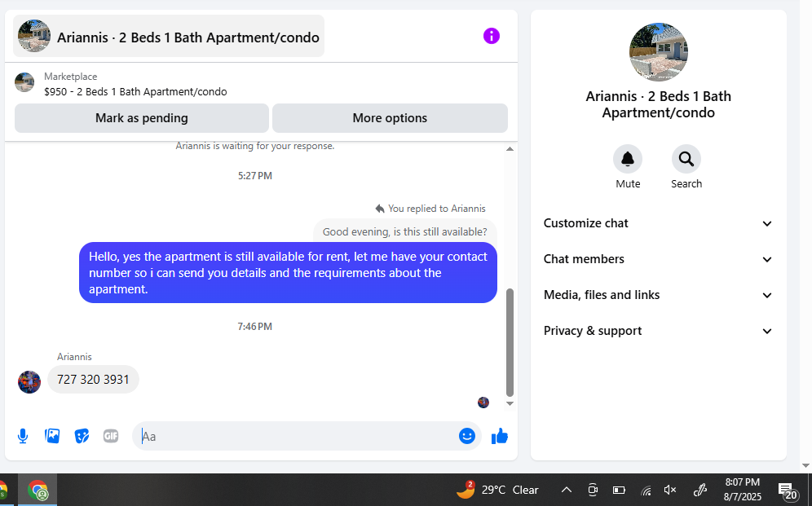Click the 'You replied to Ariannis' label
The height and width of the screenshot is (506, 812).
pyautogui.click(x=430, y=209)
